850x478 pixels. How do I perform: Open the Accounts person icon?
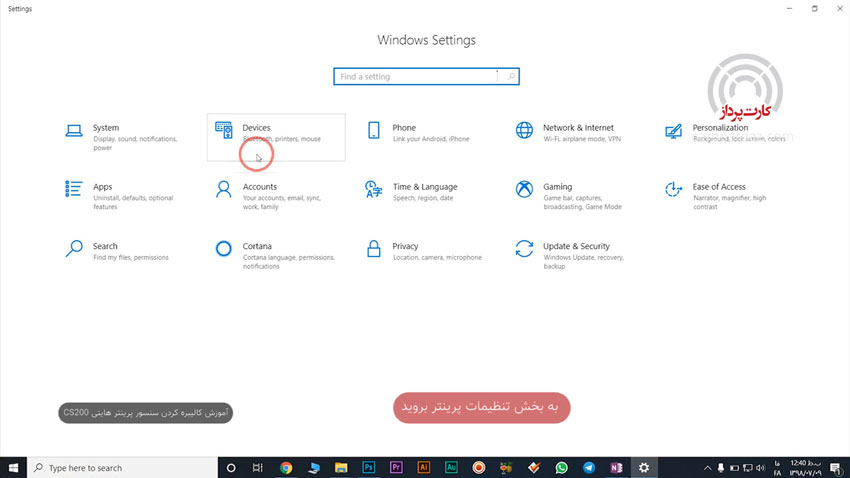click(223, 189)
